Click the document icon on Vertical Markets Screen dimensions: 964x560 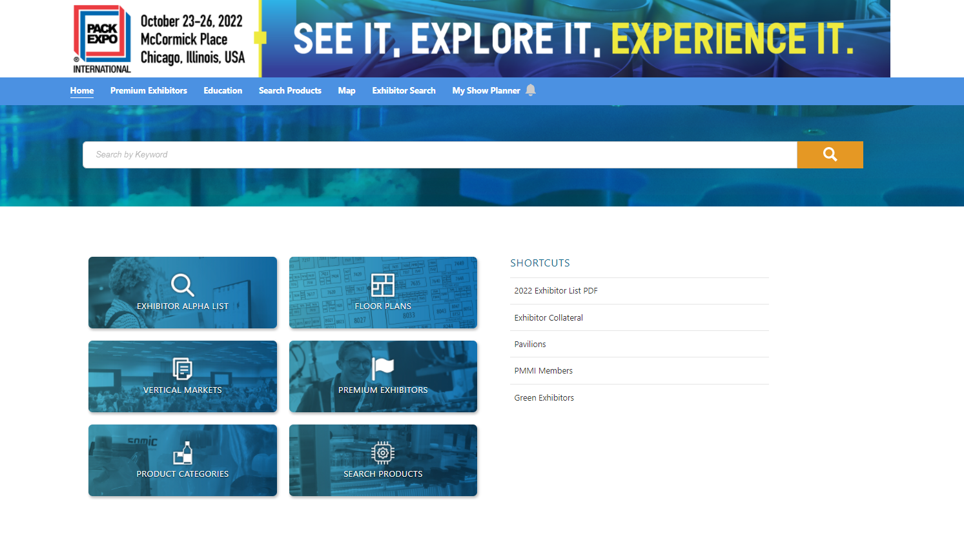(183, 368)
